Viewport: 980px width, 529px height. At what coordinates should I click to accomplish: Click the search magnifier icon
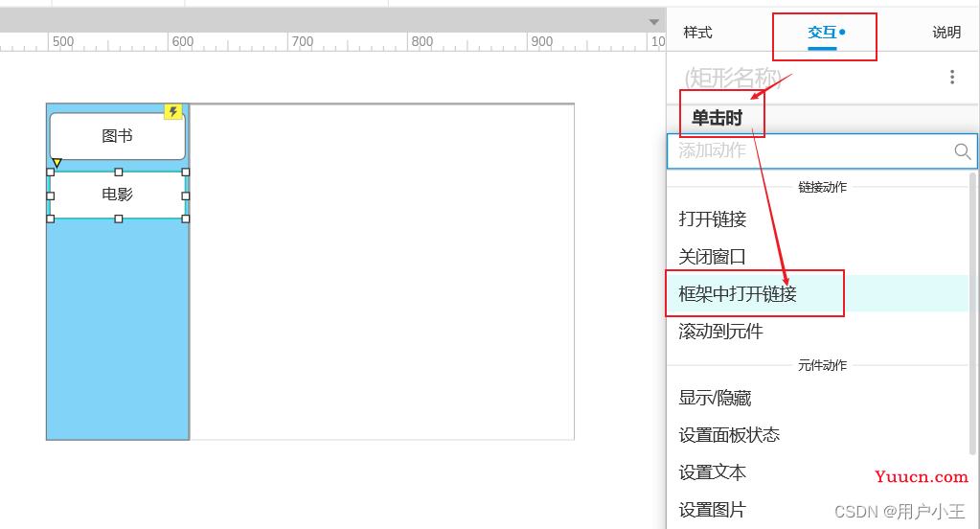click(x=962, y=150)
